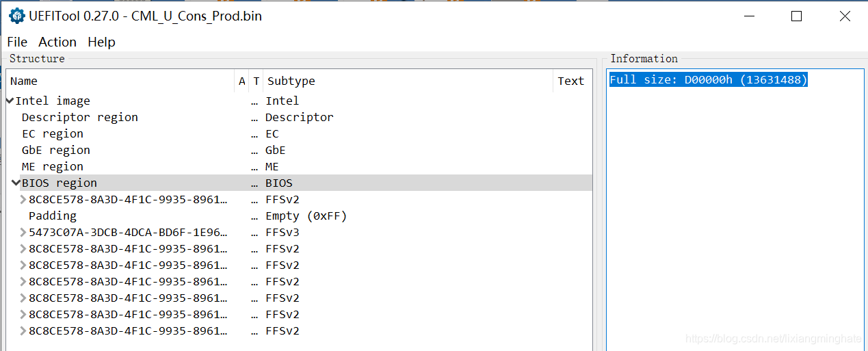Select the ME region item
The width and height of the screenshot is (868, 351).
(x=53, y=166)
